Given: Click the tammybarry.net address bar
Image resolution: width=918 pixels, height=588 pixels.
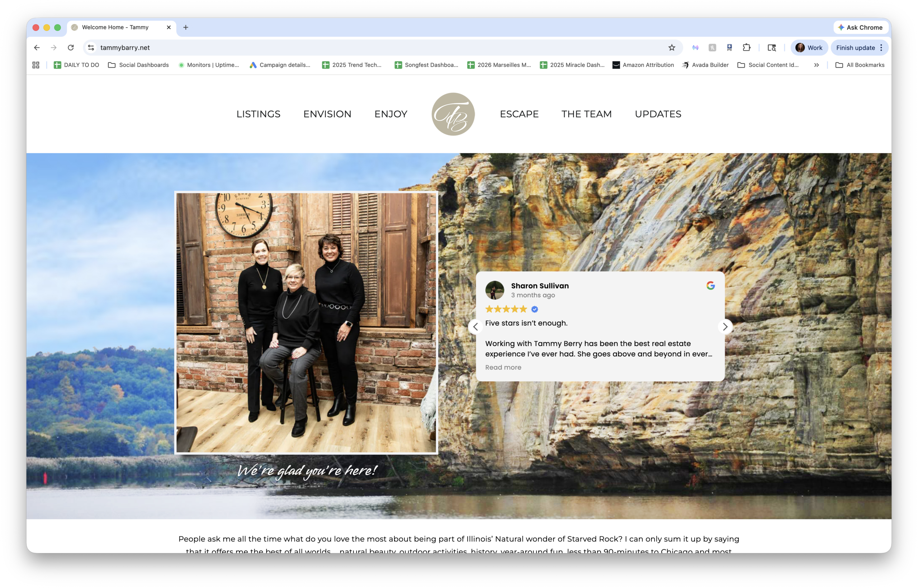Looking at the screenshot, I should click(344, 48).
